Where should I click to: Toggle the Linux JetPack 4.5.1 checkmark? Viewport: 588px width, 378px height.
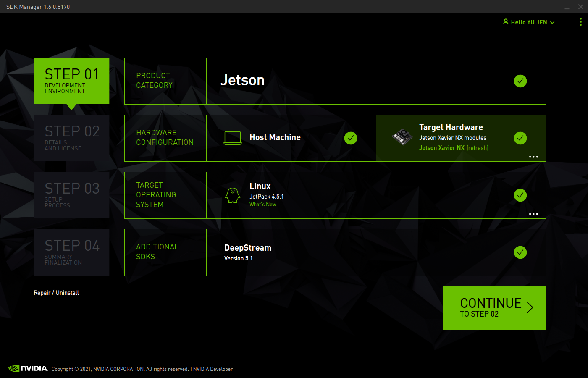520,195
